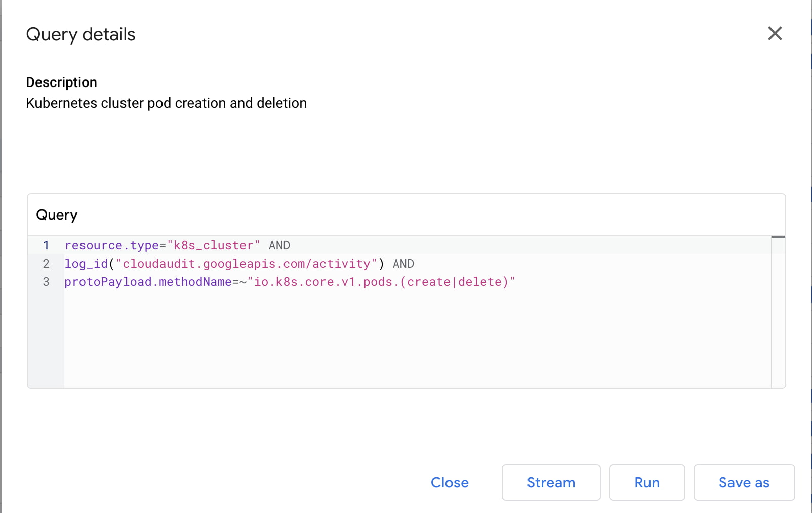Click line number 1 in query editor

pos(46,245)
